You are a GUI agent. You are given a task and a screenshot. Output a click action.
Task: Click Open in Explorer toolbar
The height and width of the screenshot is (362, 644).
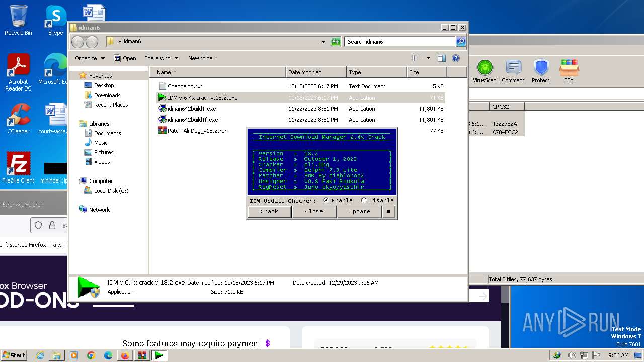(x=125, y=58)
